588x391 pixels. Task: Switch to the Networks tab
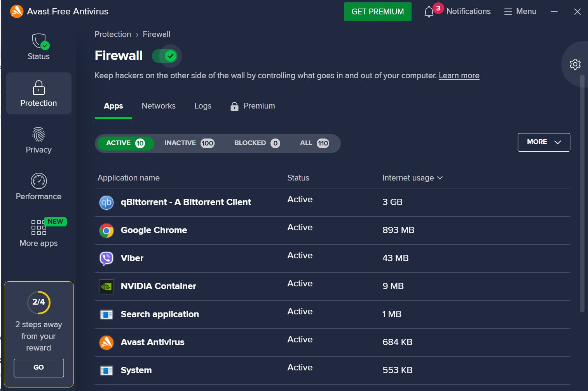tap(159, 106)
